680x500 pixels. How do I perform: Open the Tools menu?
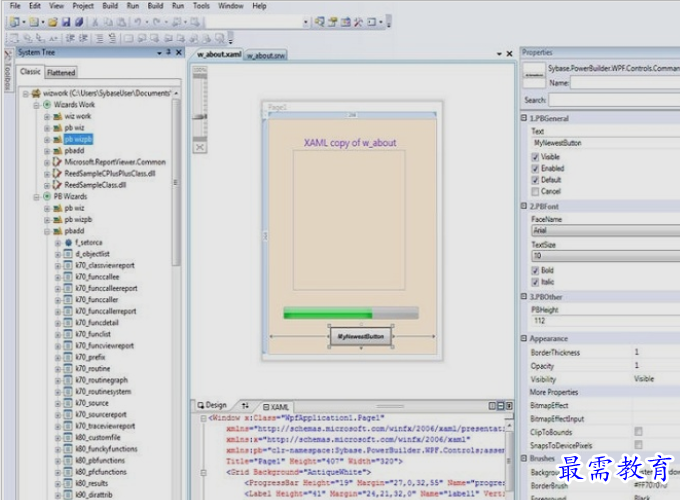[x=201, y=6]
